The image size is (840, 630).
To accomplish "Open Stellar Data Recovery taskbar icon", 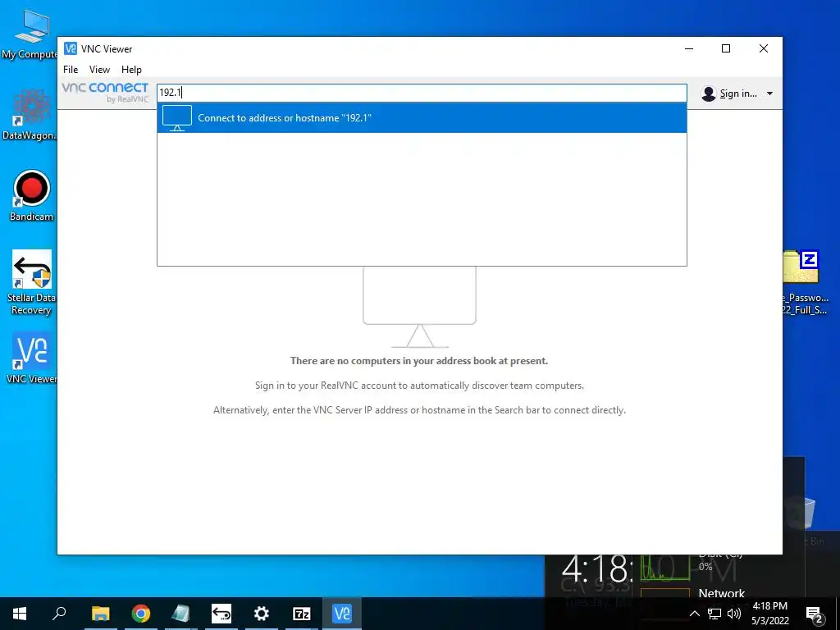I will (221, 614).
